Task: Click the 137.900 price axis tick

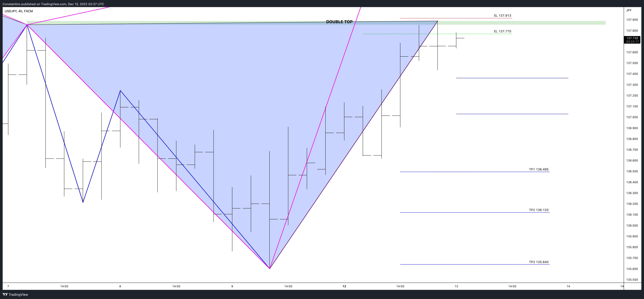Action: point(632,20)
